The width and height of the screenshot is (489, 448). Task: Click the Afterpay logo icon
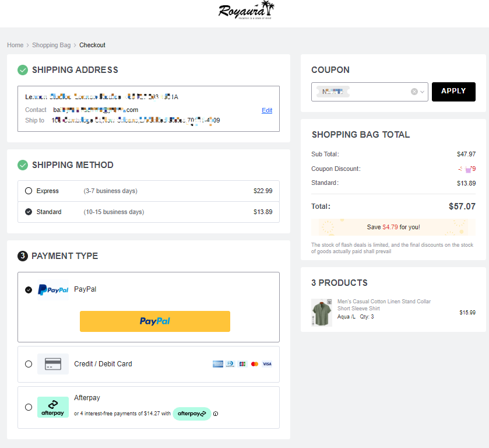(x=53, y=407)
